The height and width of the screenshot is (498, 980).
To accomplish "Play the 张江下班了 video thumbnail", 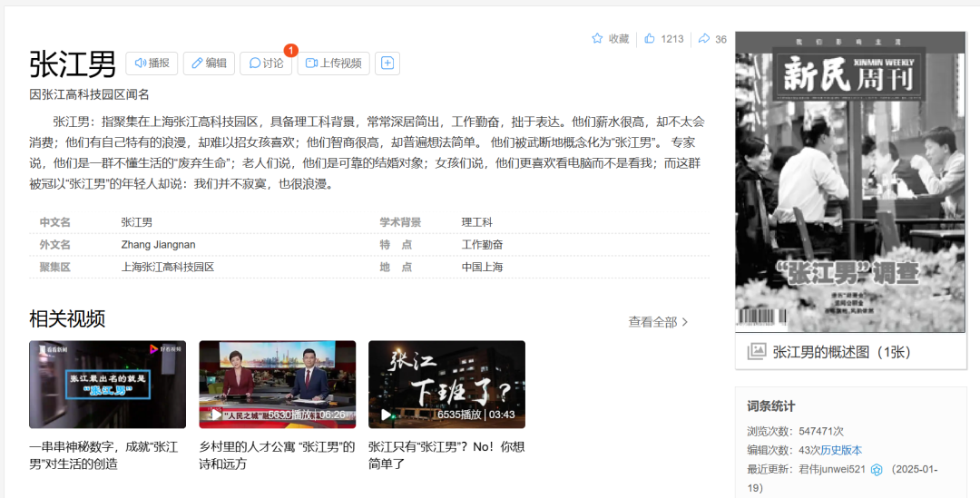I will (x=446, y=385).
